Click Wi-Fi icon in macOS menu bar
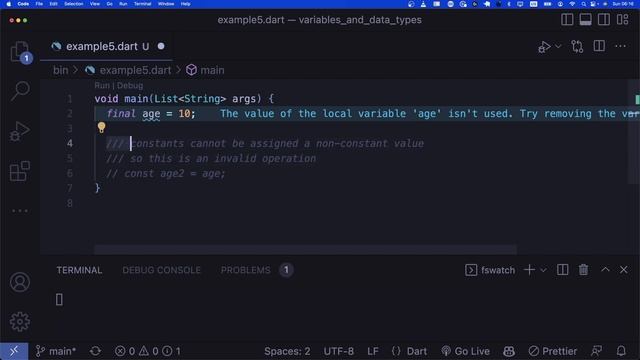The height and width of the screenshot is (360, 640). coord(572,4)
